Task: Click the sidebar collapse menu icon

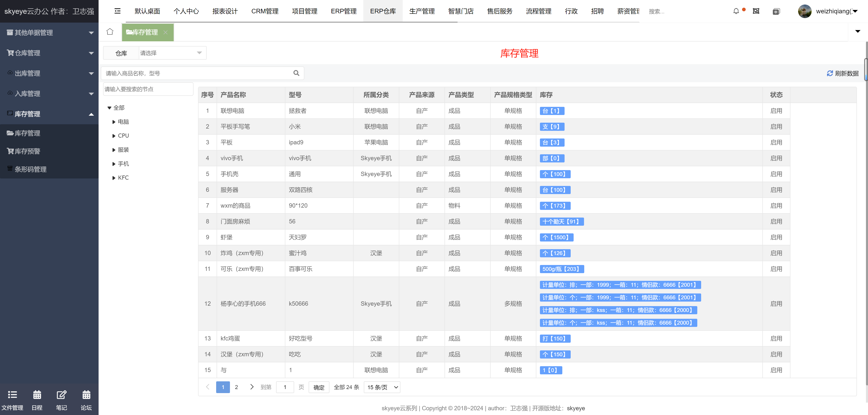Action: [117, 11]
